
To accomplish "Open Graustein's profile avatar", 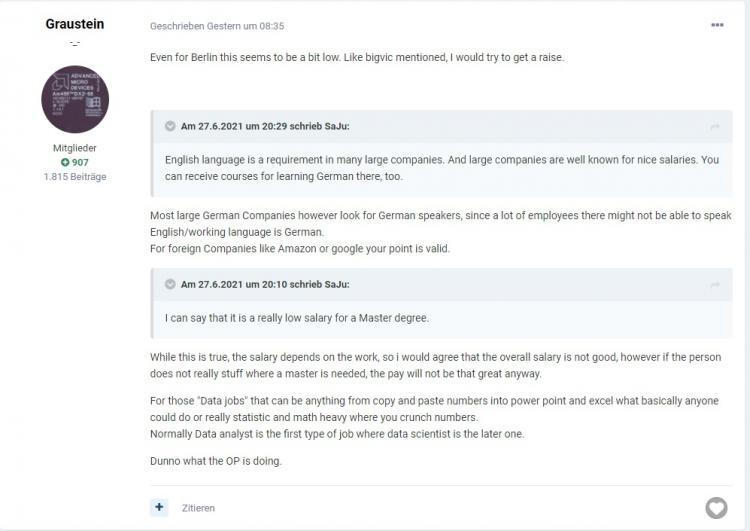I will pyautogui.click(x=75, y=100).
